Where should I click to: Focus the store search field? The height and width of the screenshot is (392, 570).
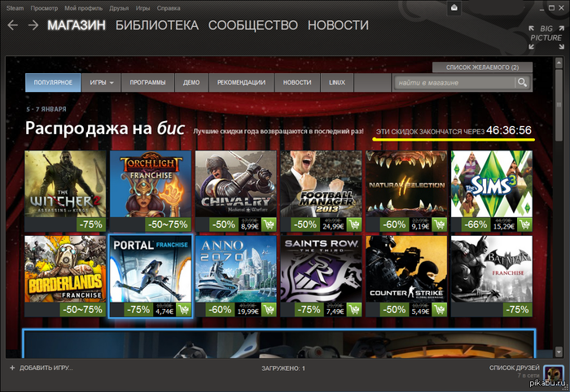click(454, 82)
